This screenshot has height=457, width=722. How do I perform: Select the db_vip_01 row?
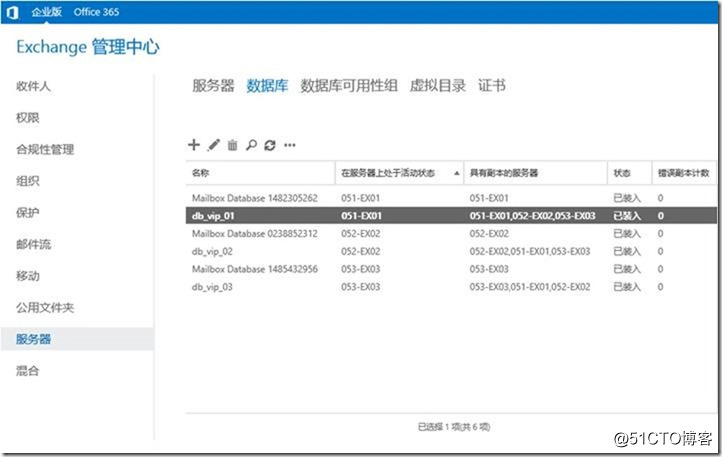[x=451, y=216]
